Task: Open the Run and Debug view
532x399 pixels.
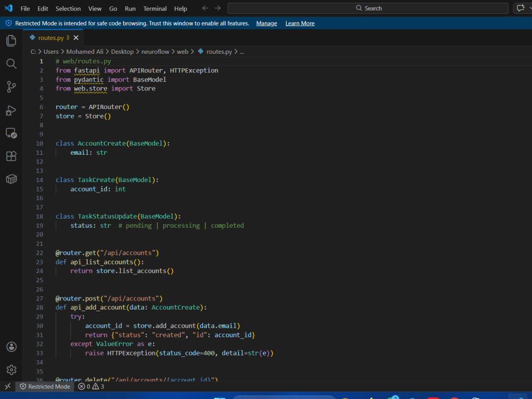Action: point(11,110)
